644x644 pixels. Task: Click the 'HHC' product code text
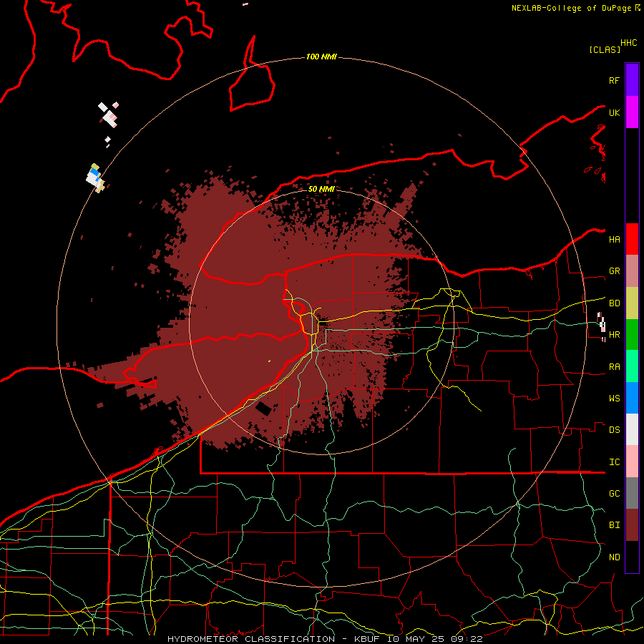(x=629, y=43)
